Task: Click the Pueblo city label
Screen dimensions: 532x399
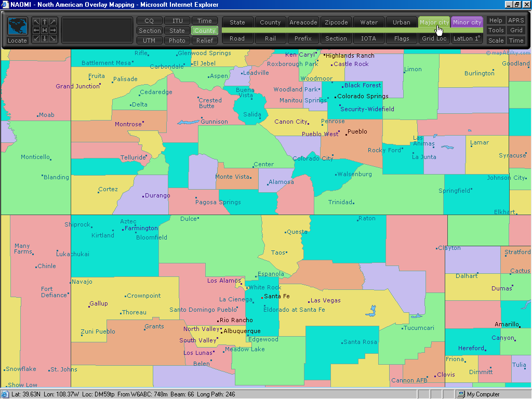Action: pyautogui.click(x=357, y=131)
